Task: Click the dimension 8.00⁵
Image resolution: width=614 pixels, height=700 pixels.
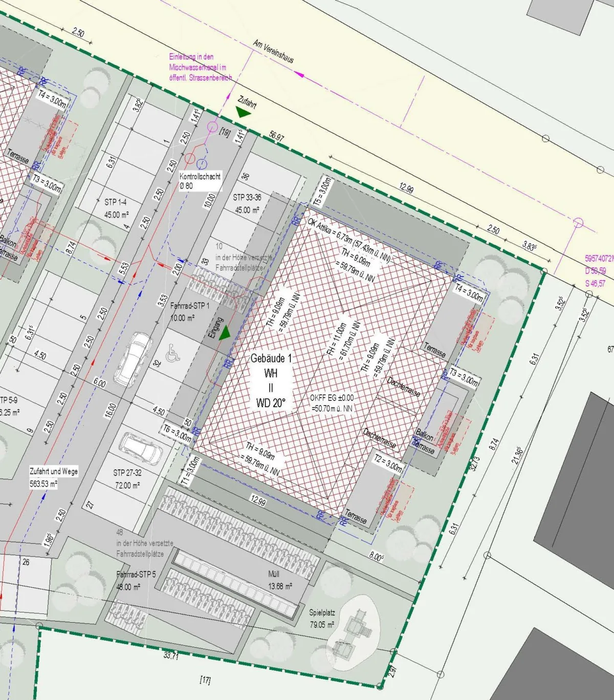Action: [376, 556]
